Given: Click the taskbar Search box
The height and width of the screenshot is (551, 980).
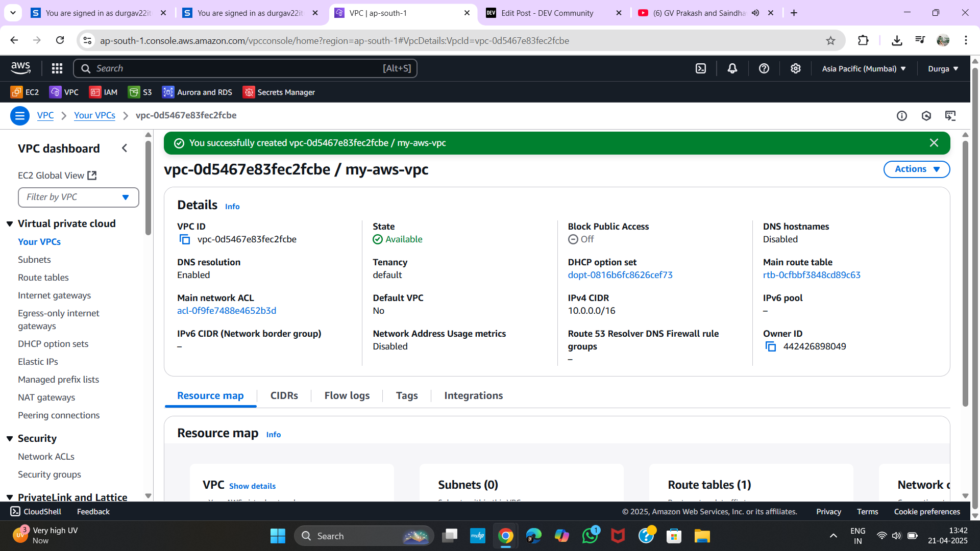Looking at the screenshot, I should [x=364, y=536].
